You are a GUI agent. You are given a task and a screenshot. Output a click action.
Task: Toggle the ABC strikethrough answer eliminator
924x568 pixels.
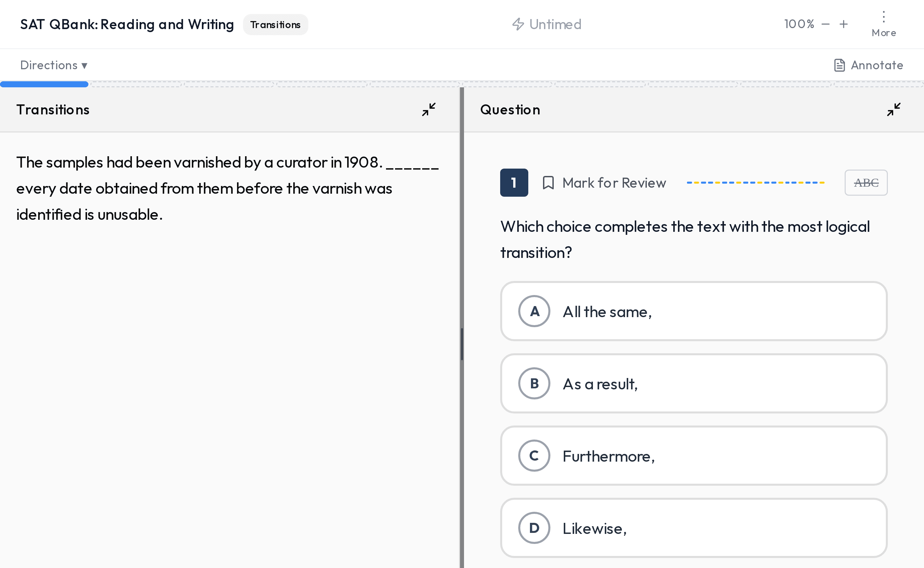[x=866, y=183]
